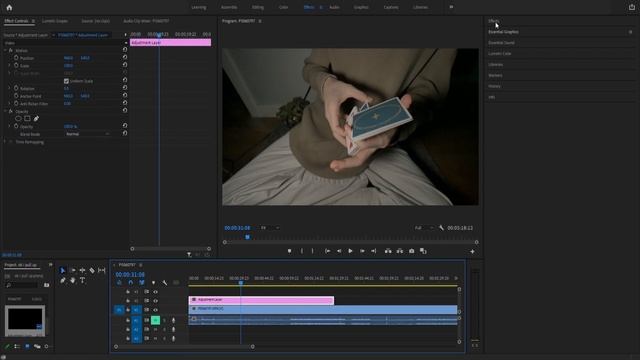Toggle animation stopwatch for Position
Viewport: 640px width, 360px height.
click(x=16, y=58)
